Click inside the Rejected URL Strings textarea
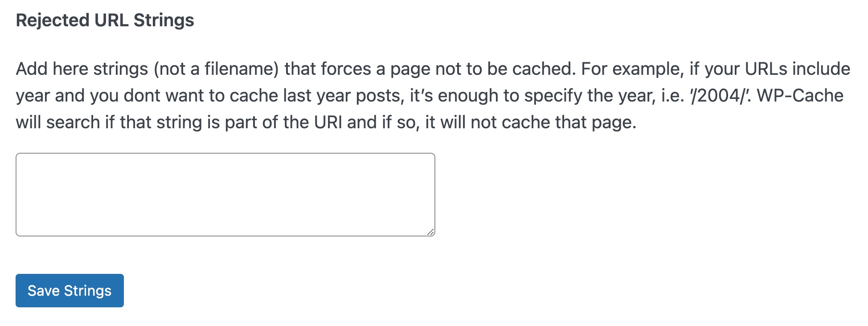This screenshot has width=868, height=326. (225, 194)
